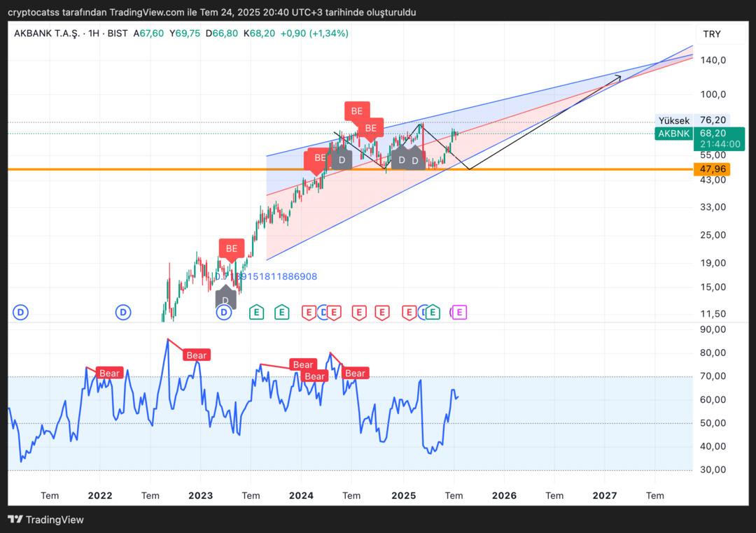Click the green E marker right of 2025
The image size is (756, 533).
pos(433,312)
